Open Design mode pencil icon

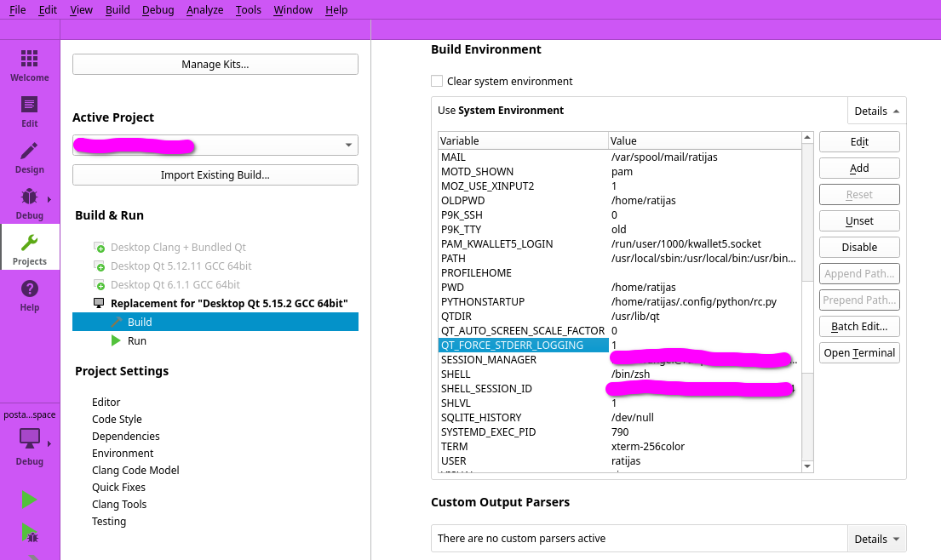pyautogui.click(x=29, y=151)
